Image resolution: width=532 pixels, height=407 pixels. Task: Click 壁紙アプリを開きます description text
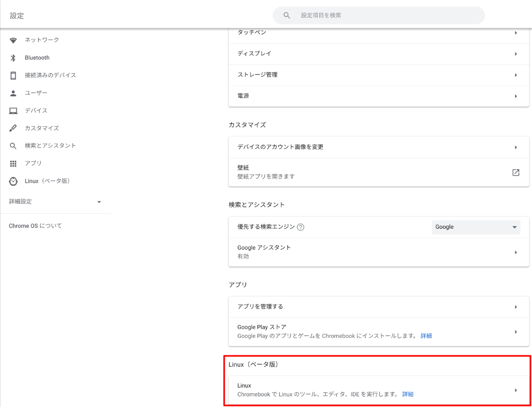pyautogui.click(x=266, y=176)
